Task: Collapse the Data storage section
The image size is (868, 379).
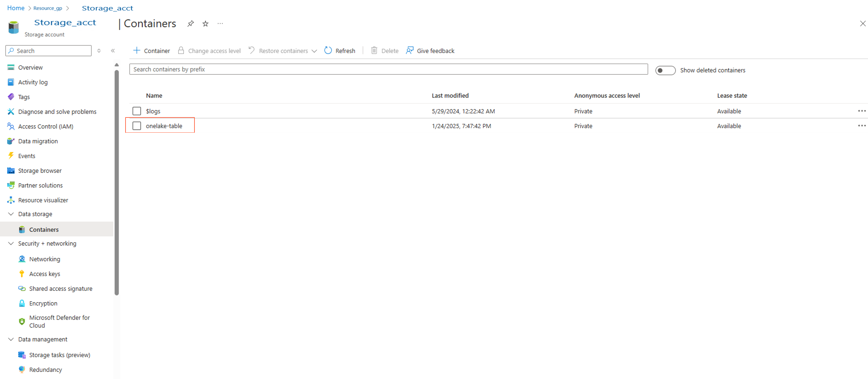Action: pyautogui.click(x=11, y=214)
